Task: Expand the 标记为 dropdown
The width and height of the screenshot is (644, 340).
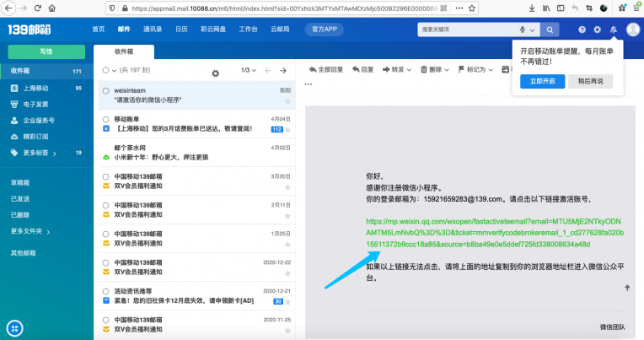Action: [x=491, y=70]
